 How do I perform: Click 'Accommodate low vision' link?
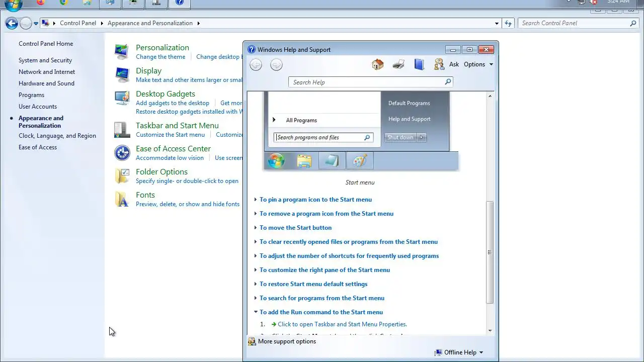(x=170, y=158)
